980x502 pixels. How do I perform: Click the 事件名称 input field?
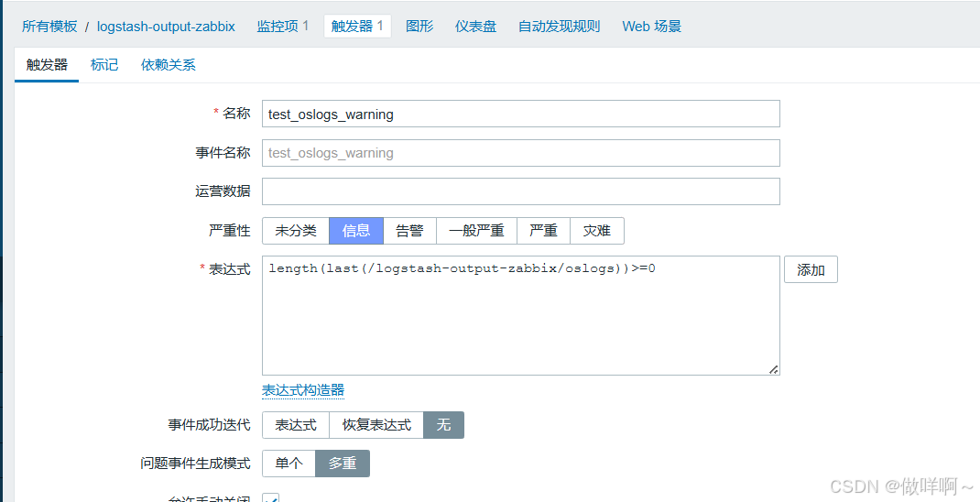[520, 153]
